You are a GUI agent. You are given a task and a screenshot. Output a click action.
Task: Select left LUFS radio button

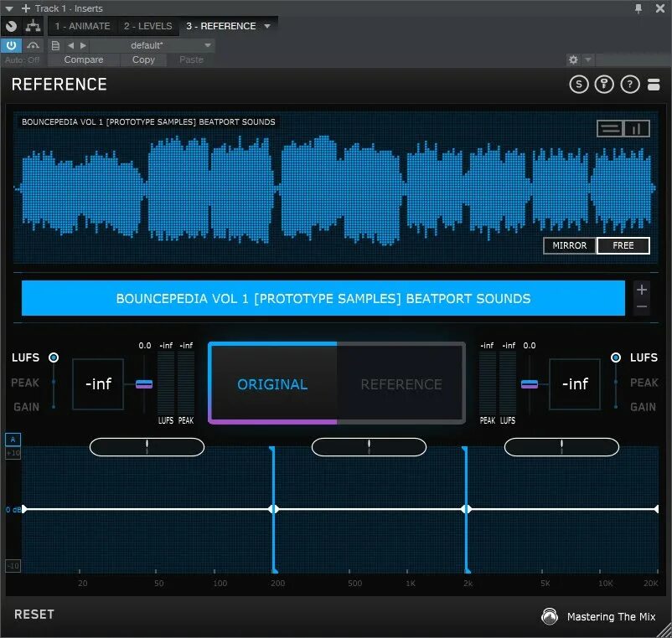54,358
